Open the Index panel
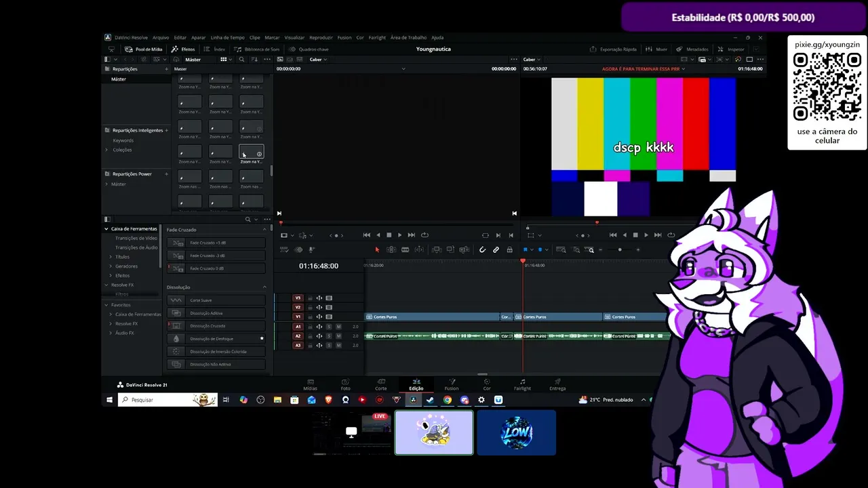Viewport: 868px width, 488px height. pos(215,49)
